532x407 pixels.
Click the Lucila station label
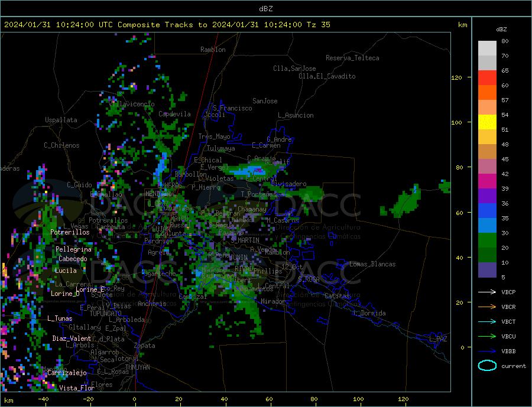(x=66, y=271)
